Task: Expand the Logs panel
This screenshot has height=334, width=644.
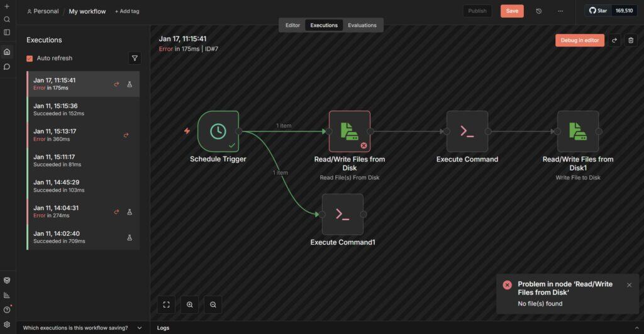Action: (164, 328)
